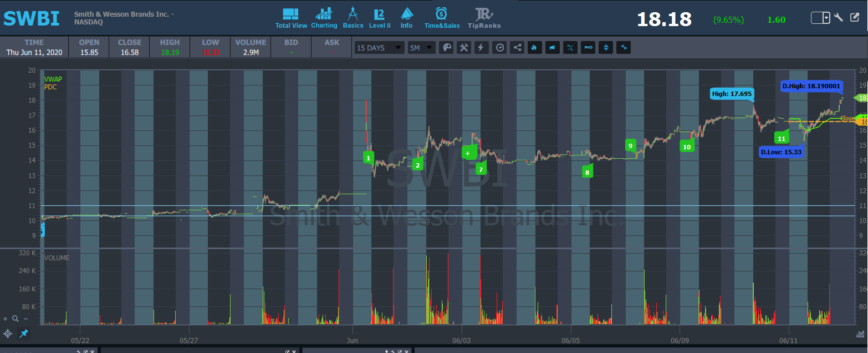Click the gauge timer icon in toolbar
Image resolution: width=868 pixels, height=353 pixels.
coord(499,48)
